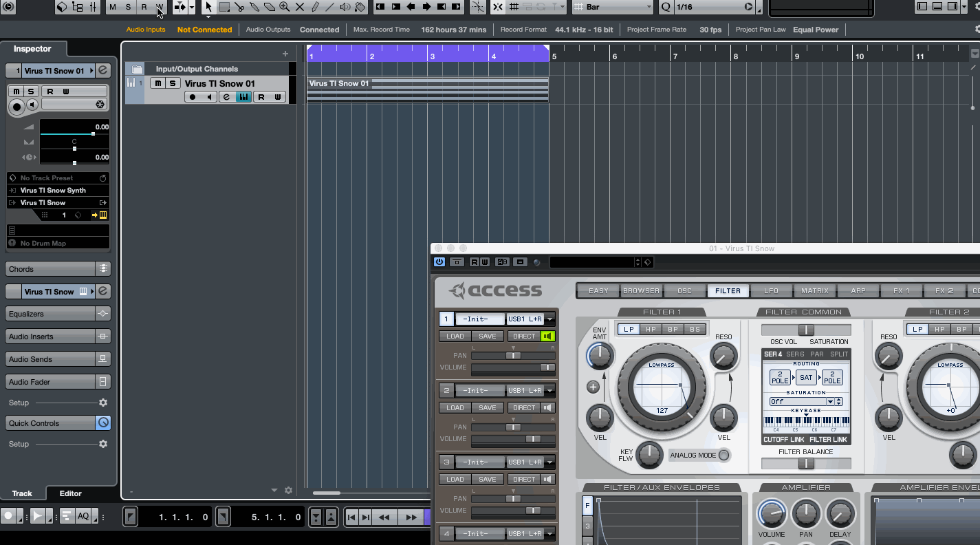Click the plugin A/B compare icon
The height and width of the screenshot is (545, 980).
tap(502, 262)
